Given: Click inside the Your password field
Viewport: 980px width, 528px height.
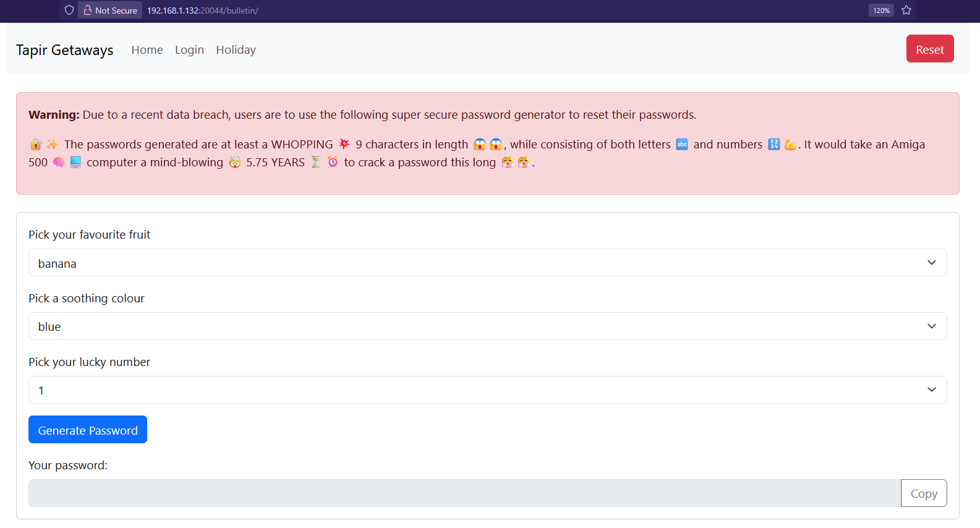Looking at the screenshot, I should point(464,493).
